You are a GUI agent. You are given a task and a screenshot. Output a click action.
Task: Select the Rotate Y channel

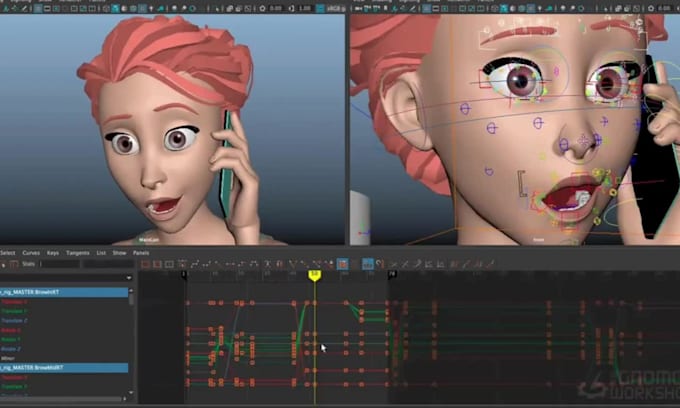click(11, 339)
